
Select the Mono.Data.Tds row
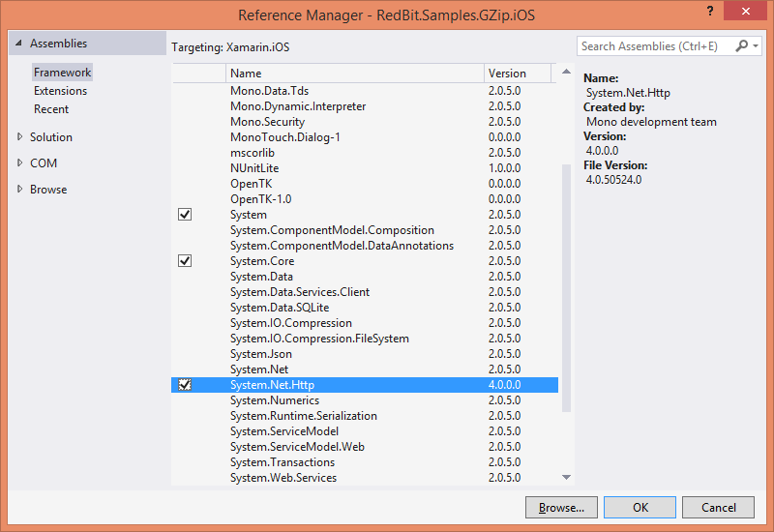(x=365, y=91)
